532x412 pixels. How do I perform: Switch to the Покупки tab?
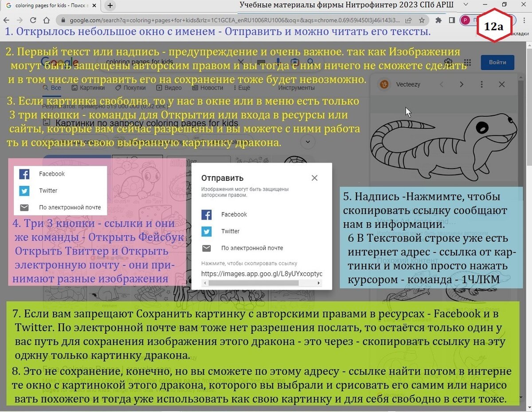[130, 88]
